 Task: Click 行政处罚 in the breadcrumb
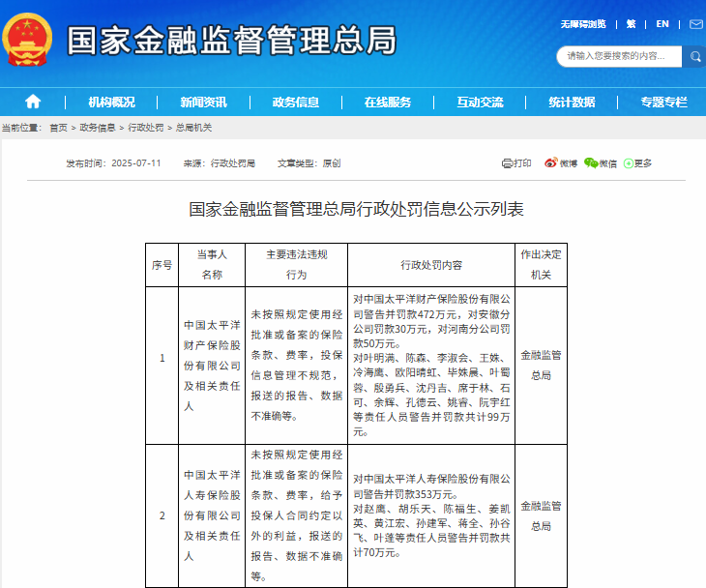146,128
